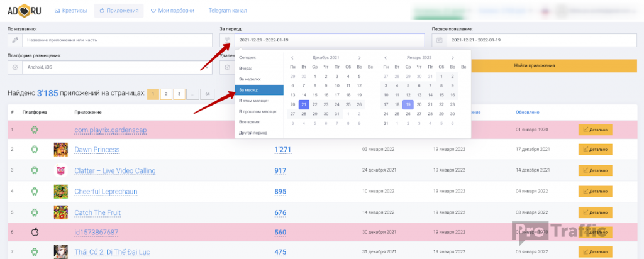The image size is (644, 259).
Task: Go to results page 2
Action: [166, 94]
